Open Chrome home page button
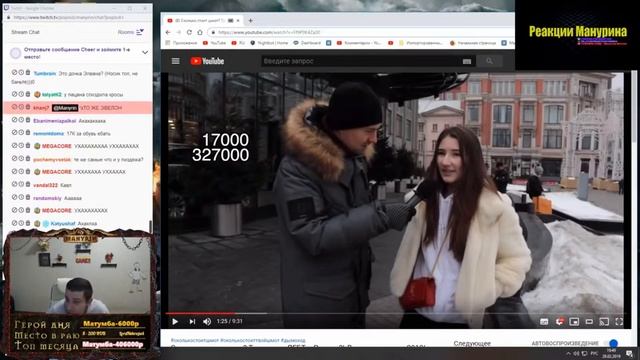This screenshot has height=360, width=640. pos(200,32)
